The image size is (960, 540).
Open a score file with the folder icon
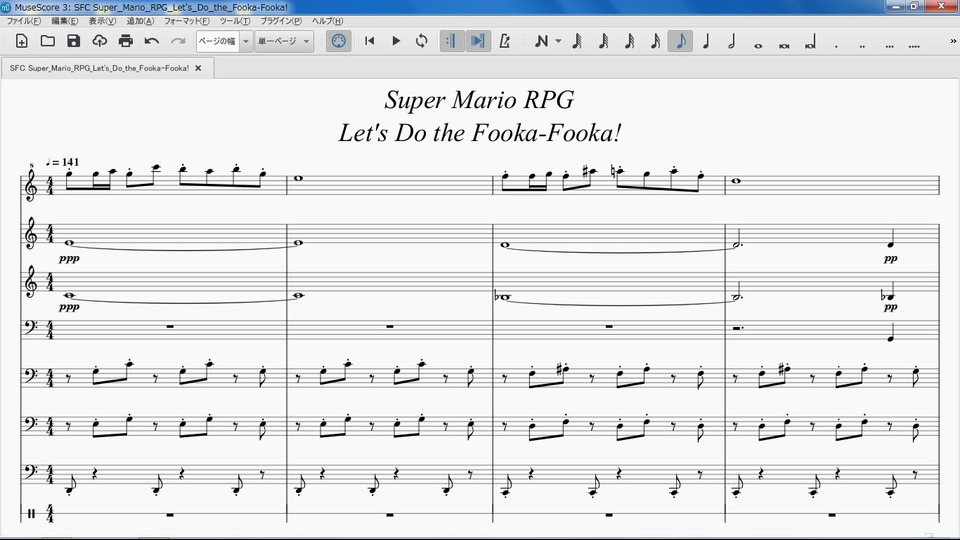click(x=48, y=41)
